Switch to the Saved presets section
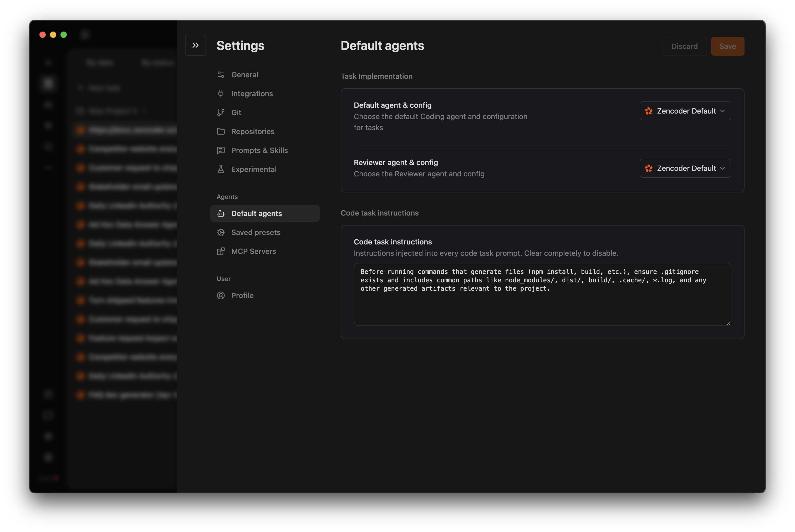Image resolution: width=795 pixels, height=532 pixels. (x=256, y=232)
